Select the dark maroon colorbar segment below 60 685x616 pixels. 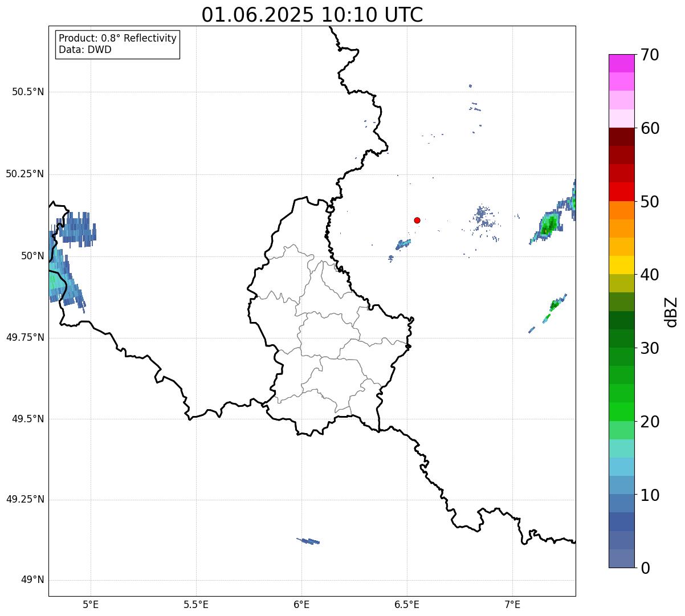[621, 137]
